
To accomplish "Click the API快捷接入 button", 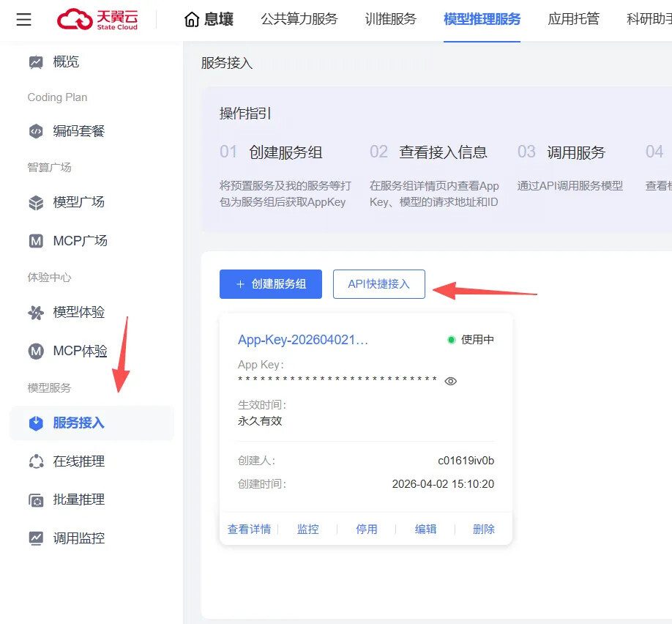I will click(x=378, y=284).
